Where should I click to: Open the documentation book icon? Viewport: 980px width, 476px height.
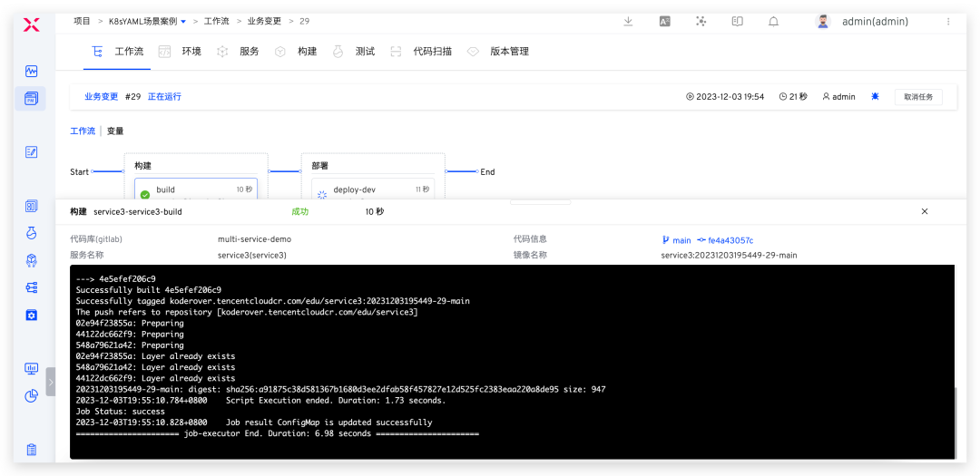738,21
